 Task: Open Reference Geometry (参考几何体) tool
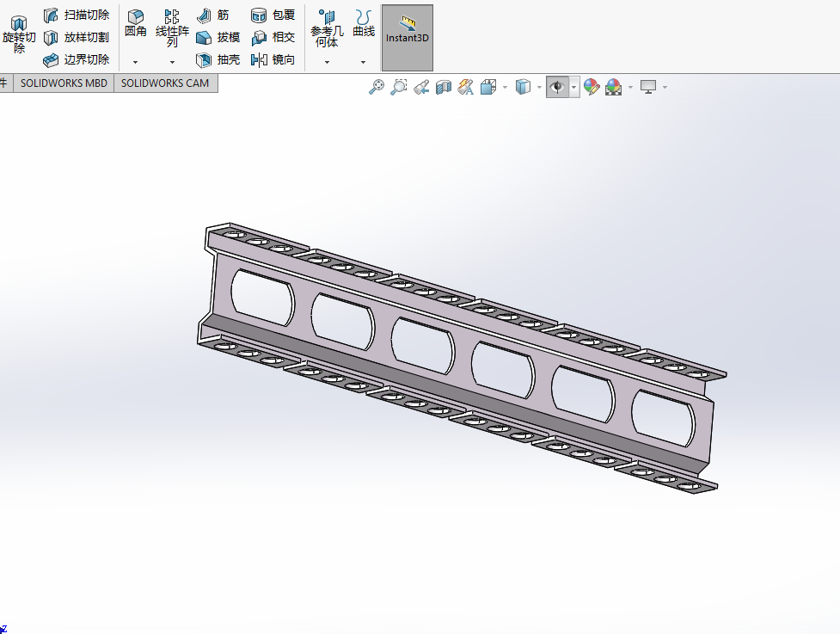327,28
